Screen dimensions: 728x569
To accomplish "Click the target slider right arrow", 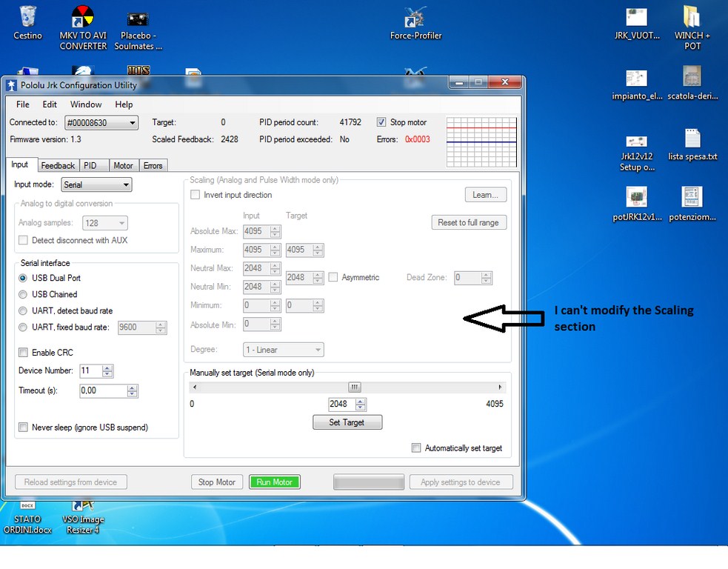I will (500, 387).
